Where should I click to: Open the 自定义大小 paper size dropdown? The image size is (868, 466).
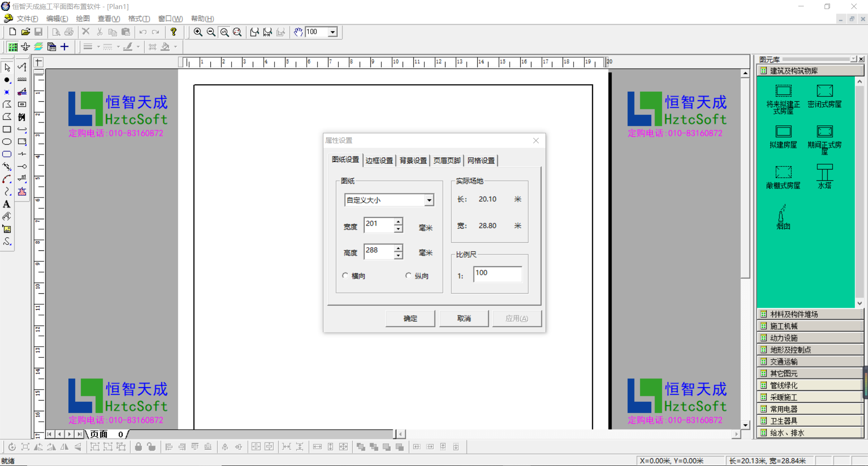pos(429,200)
